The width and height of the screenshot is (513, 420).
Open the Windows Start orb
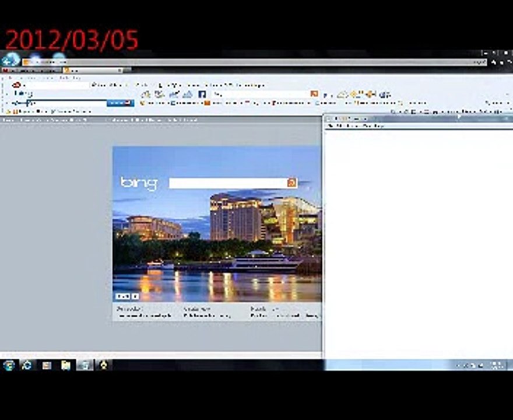tap(9, 365)
